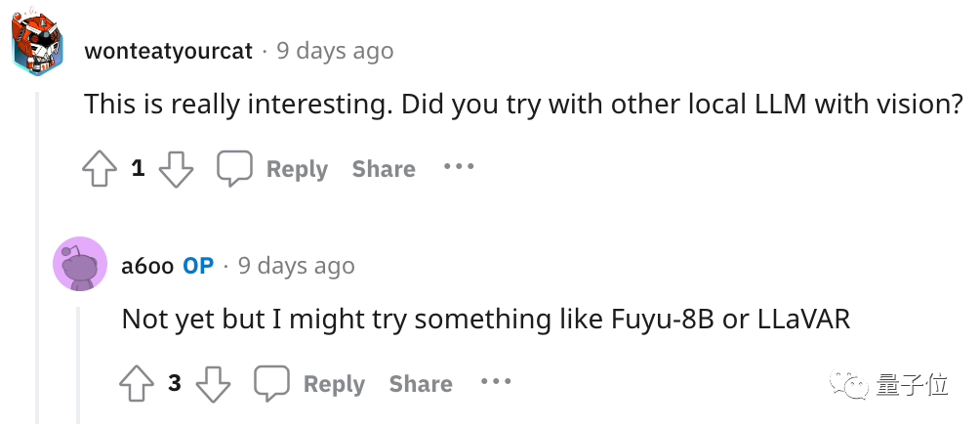The height and width of the screenshot is (428, 980).
Task: Share wonteatyourcat's comment
Action: click(x=384, y=169)
